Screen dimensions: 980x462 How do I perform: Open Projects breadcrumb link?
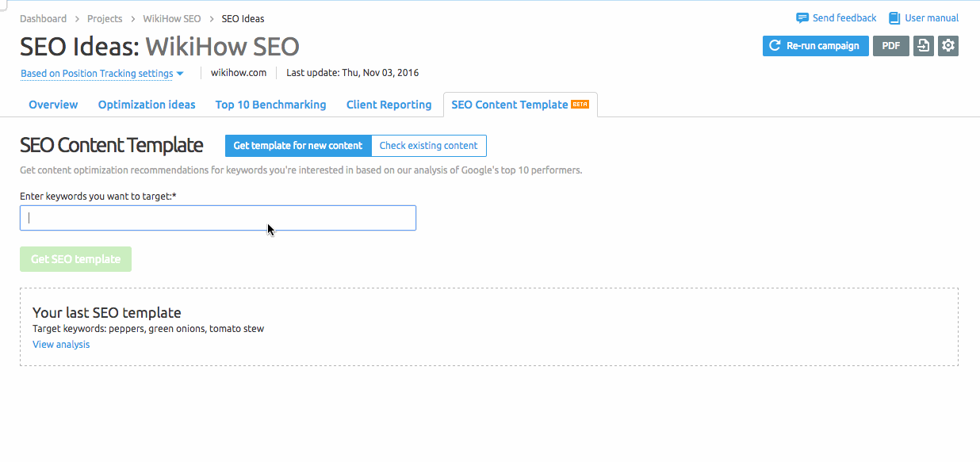point(105,18)
